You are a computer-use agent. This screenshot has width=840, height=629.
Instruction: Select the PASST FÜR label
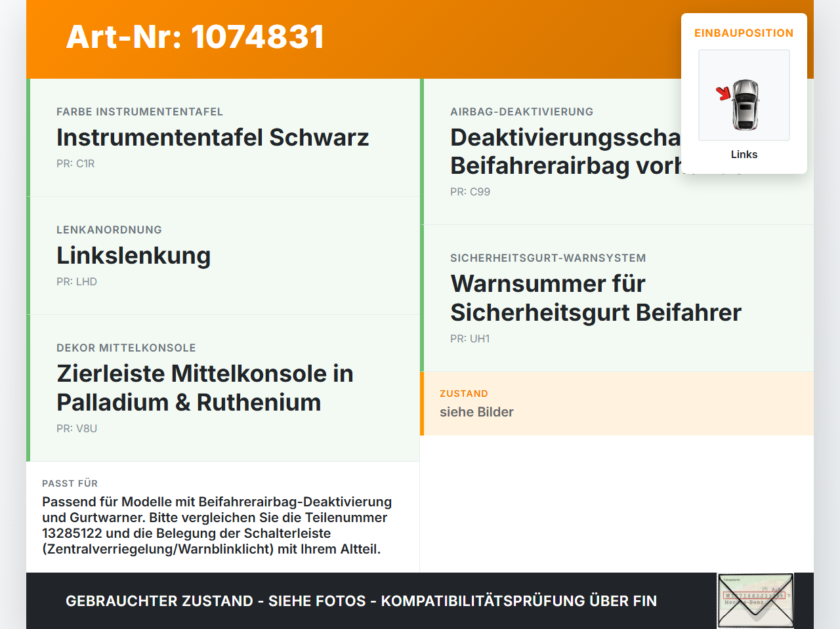pos(70,483)
